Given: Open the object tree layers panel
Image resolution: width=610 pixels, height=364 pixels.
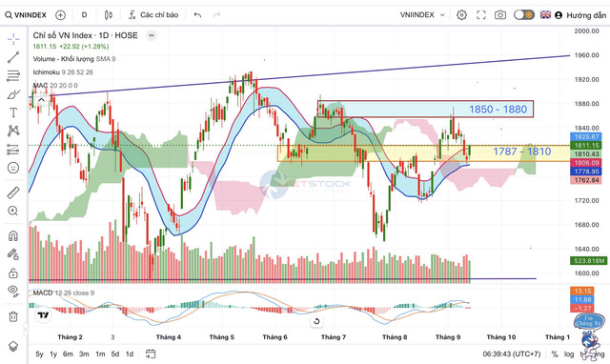Looking at the screenshot, I should [13, 346].
